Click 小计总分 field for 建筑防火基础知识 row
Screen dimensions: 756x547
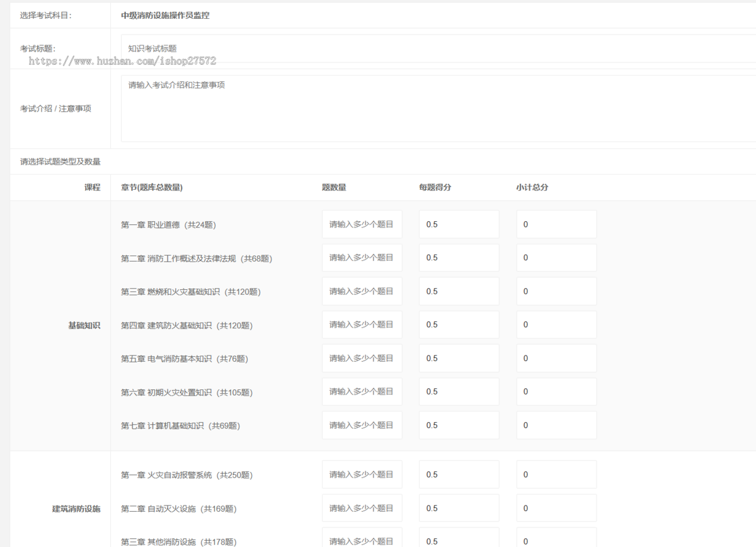tap(556, 325)
